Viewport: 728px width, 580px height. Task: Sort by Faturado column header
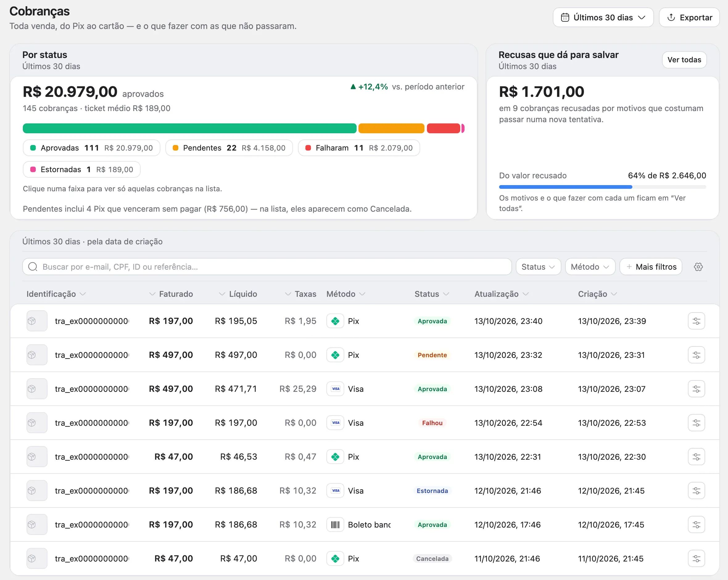[171, 294]
